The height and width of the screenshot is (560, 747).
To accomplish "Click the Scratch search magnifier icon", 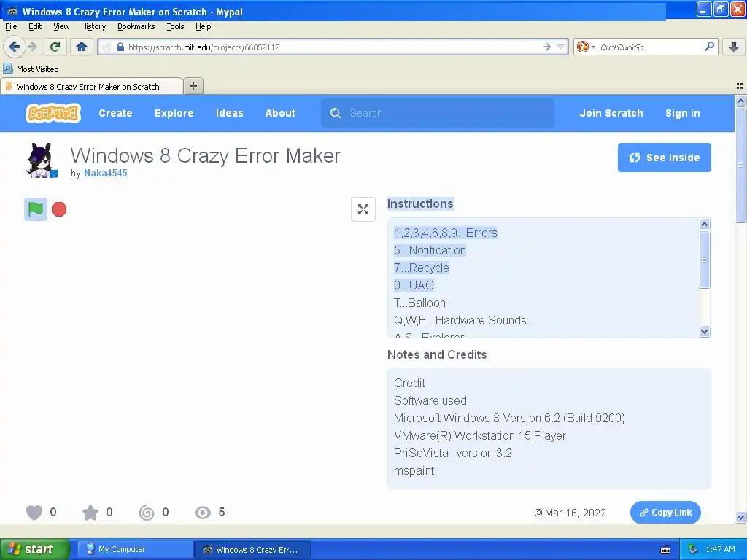I will [x=336, y=113].
